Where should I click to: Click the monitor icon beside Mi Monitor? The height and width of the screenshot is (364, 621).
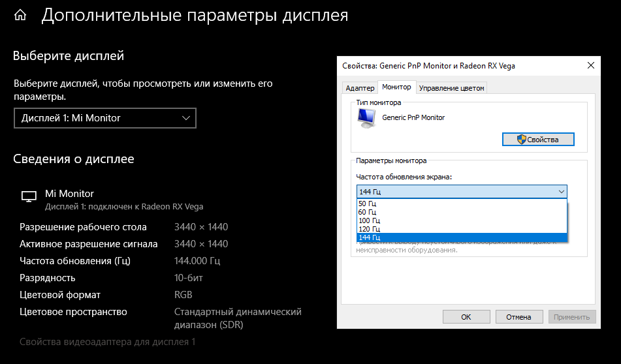(29, 196)
